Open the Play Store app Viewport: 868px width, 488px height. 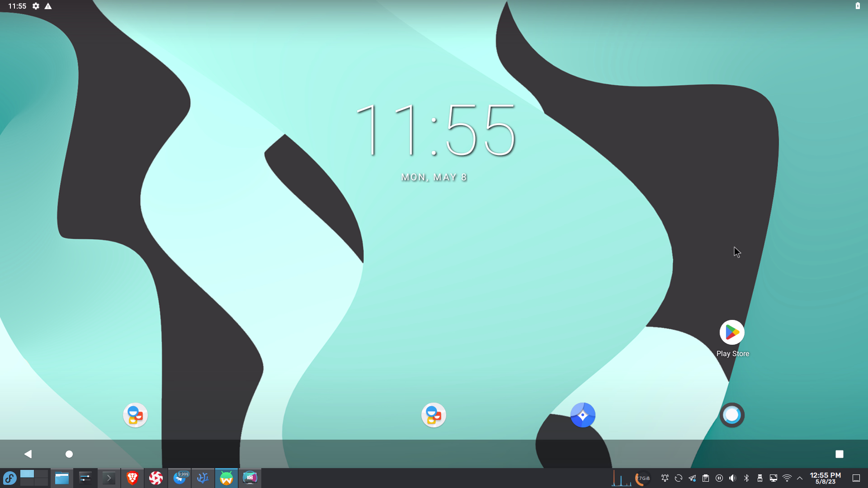(731, 333)
